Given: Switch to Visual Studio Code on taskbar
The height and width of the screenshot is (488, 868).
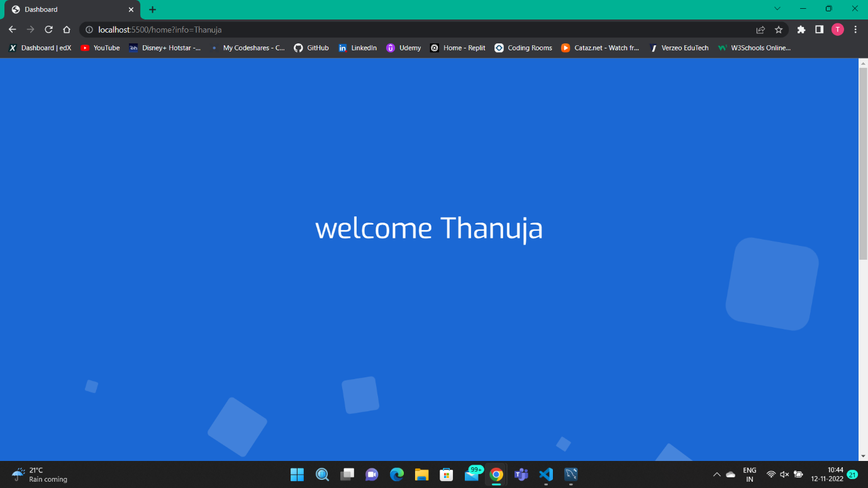Looking at the screenshot, I should point(546,474).
